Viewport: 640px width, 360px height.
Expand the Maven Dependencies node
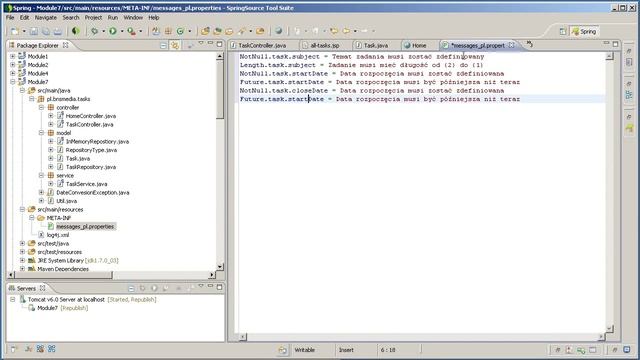(x=22, y=269)
